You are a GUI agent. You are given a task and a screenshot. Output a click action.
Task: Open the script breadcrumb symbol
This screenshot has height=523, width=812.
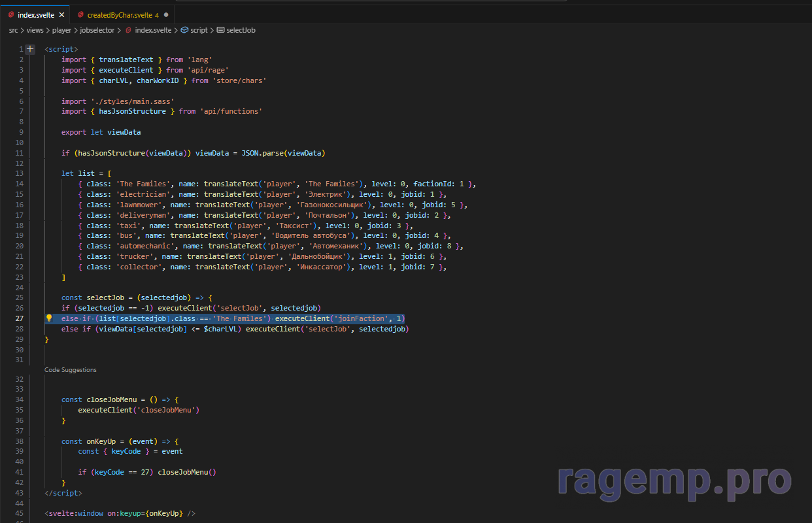[x=199, y=30]
